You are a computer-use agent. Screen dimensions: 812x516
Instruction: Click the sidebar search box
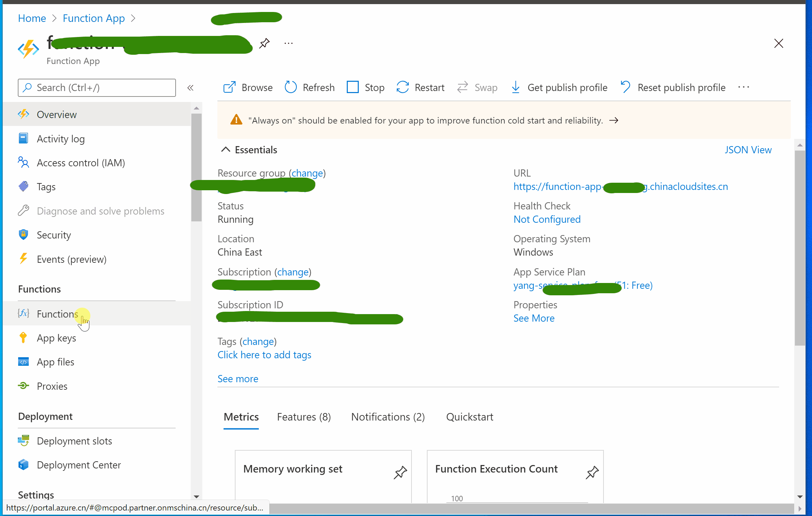click(x=97, y=88)
